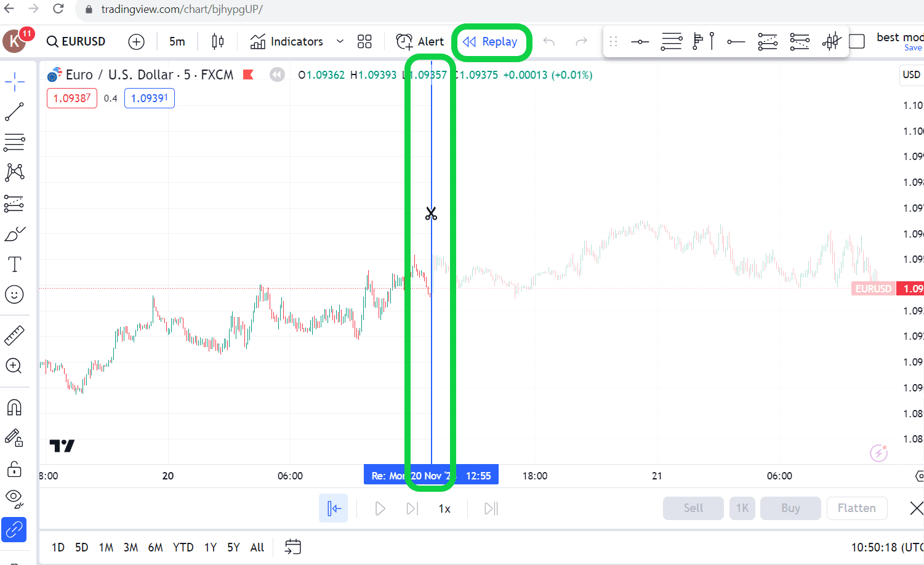Image resolution: width=924 pixels, height=565 pixels.
Task: Expand the indicator favorites dropdown arrow
Action: click(340, 42)
